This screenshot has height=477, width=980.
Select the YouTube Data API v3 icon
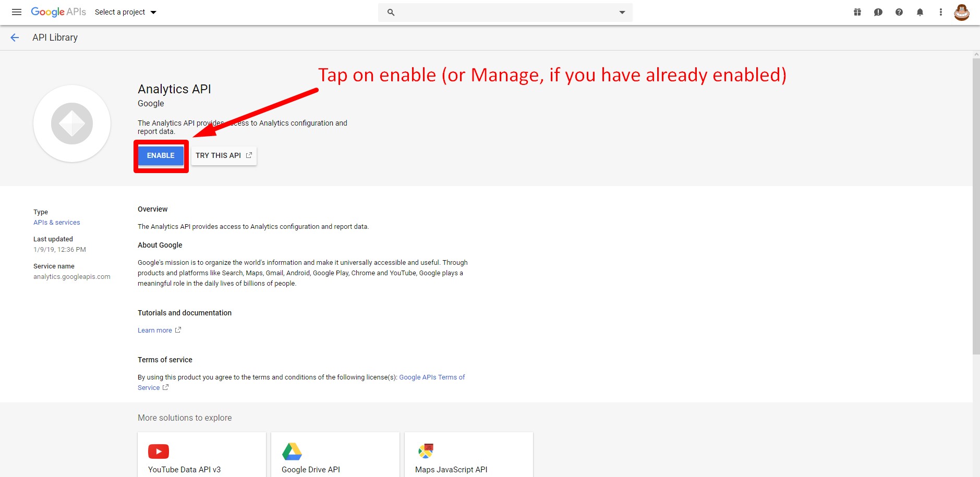[x=158, y=451]
